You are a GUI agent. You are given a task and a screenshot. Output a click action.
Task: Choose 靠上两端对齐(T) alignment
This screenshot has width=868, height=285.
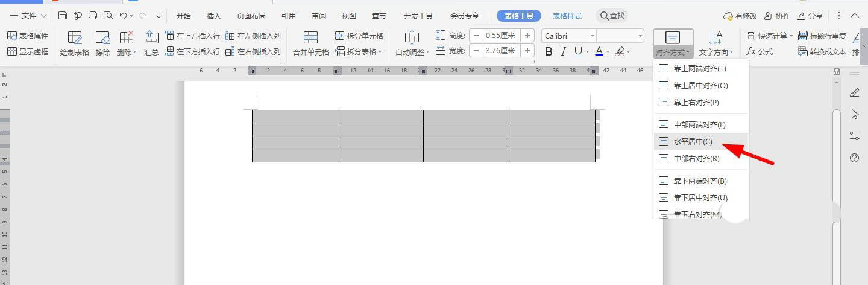coord(701,69)
